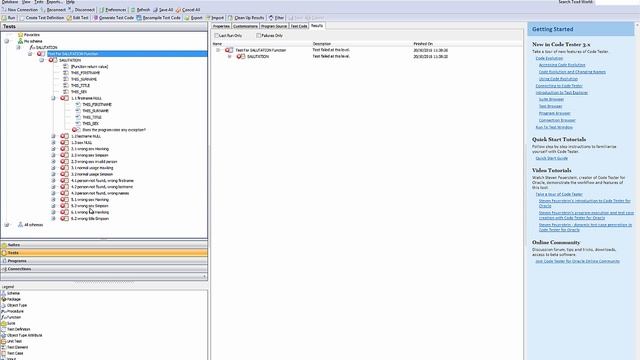This screenshot has height=360, width=640.
Task: Select test case 2.3 wrong sex invalid person
Action: [x=89, y=162]
